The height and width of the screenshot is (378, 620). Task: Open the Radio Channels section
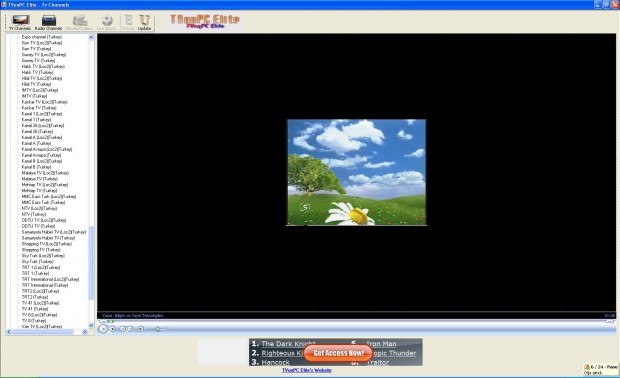click(48, 22)
